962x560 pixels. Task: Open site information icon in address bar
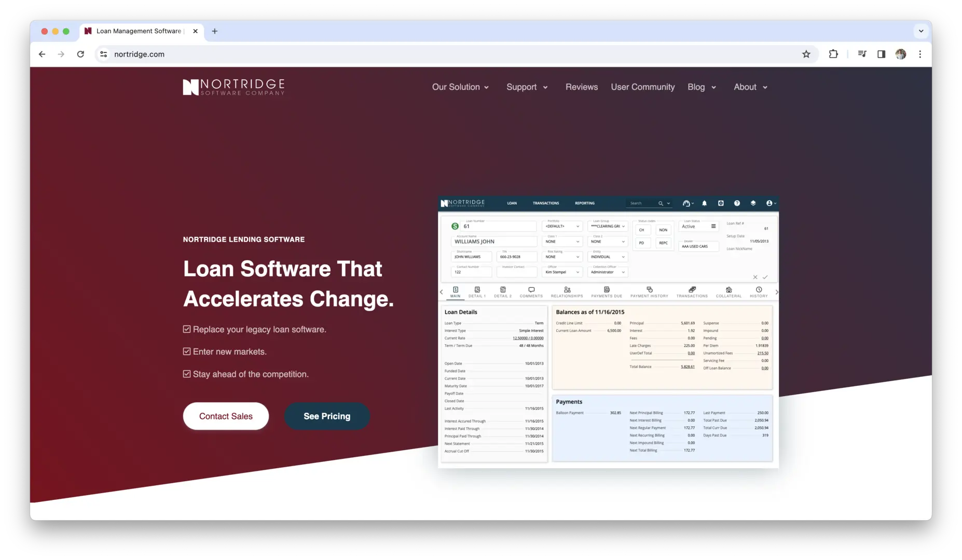[x=104, y=54]
